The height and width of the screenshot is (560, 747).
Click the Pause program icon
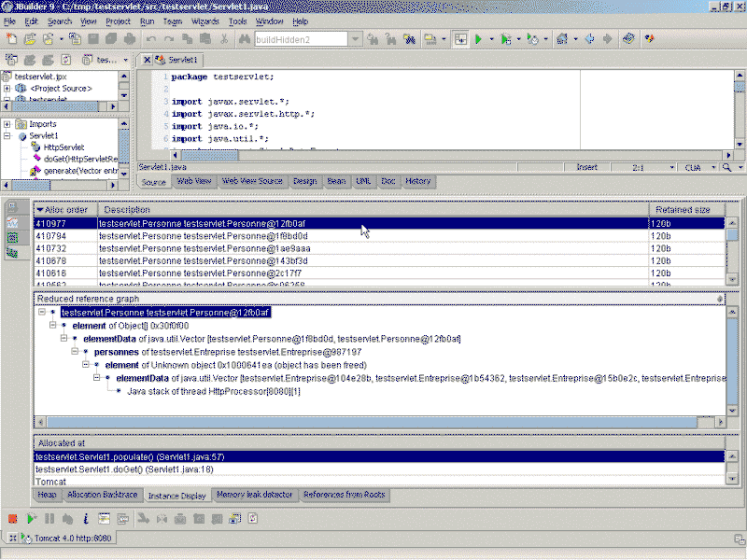pos(49,518)
